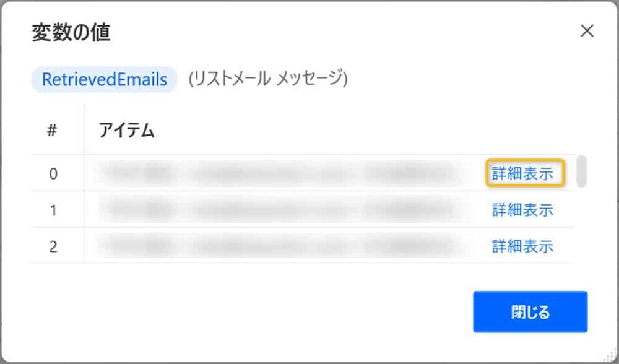Click the divider between # and アイテム headers
This screenshot has height=364, width=619.
pos(84,131)
